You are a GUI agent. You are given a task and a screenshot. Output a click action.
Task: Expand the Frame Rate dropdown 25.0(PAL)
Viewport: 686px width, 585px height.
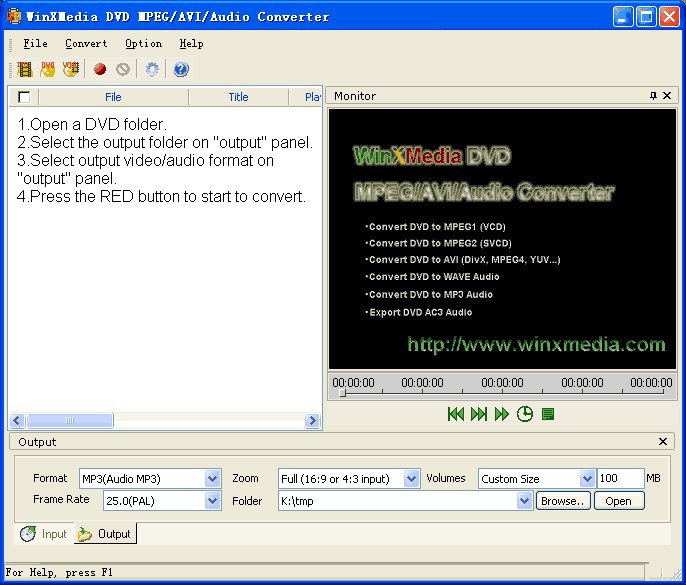point(213,501)
